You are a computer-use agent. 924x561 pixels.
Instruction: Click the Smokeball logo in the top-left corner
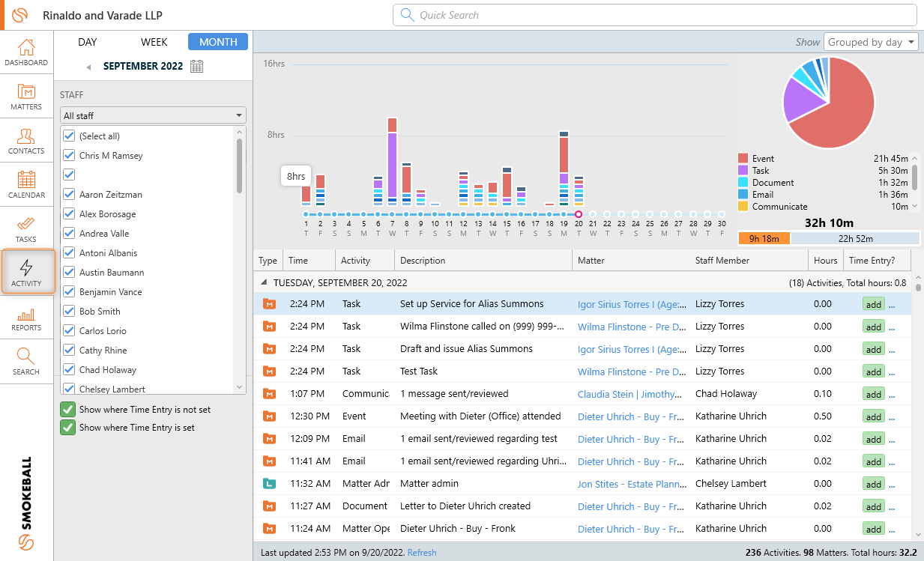click(20, 15)
